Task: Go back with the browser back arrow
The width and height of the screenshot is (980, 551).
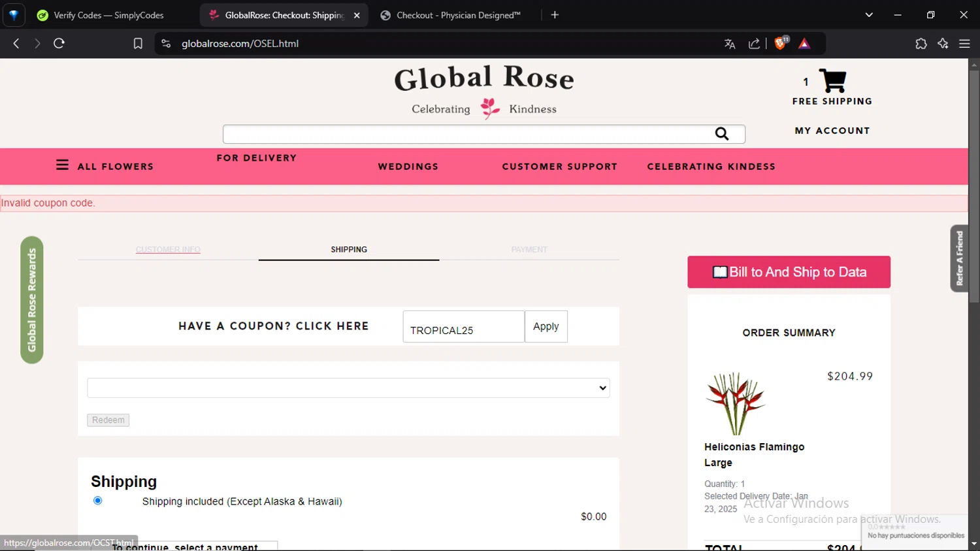Action: [16, 43]
